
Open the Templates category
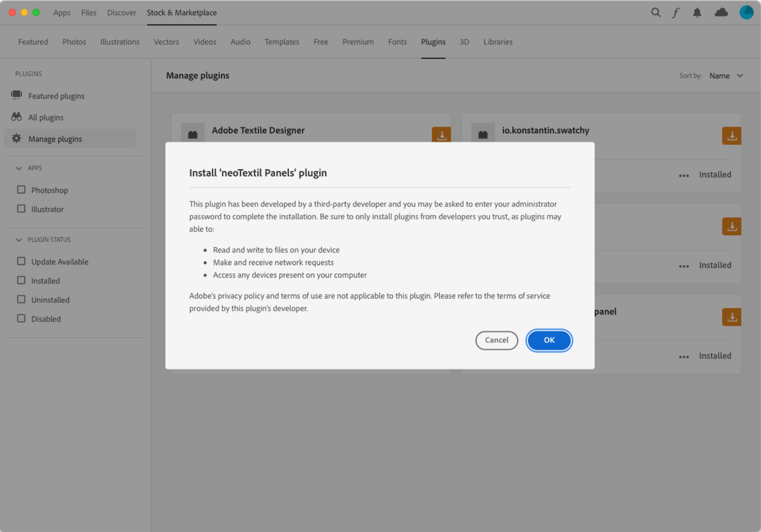282,42
